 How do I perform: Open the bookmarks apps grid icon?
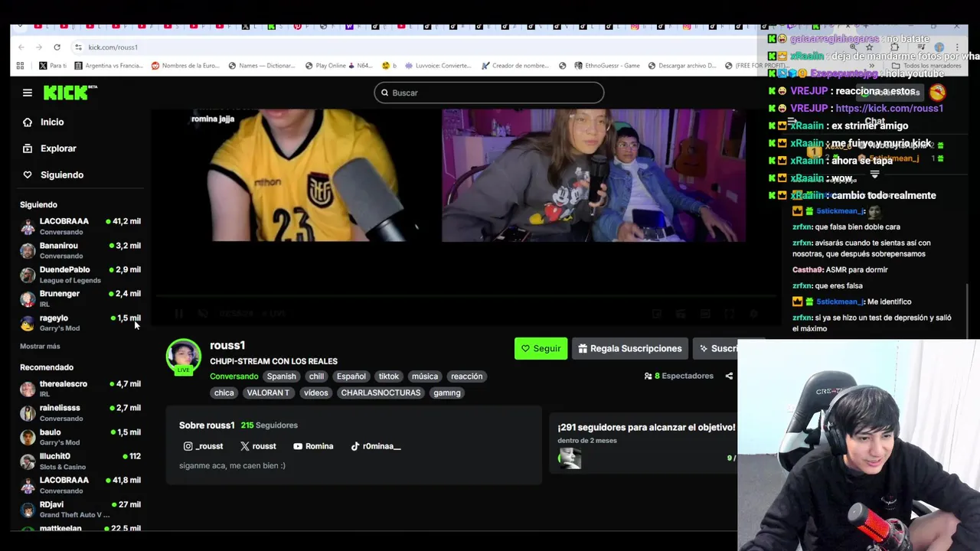[20, 66]
